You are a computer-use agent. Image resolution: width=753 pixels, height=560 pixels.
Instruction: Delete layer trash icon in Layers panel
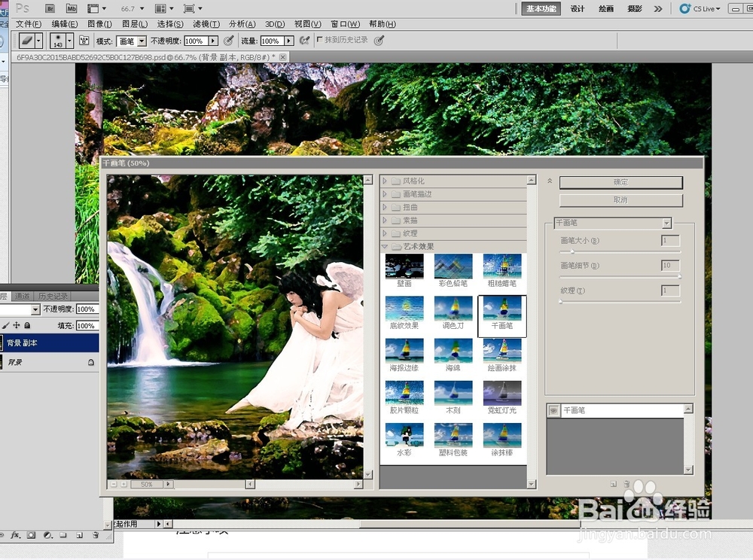pos(95,534)
